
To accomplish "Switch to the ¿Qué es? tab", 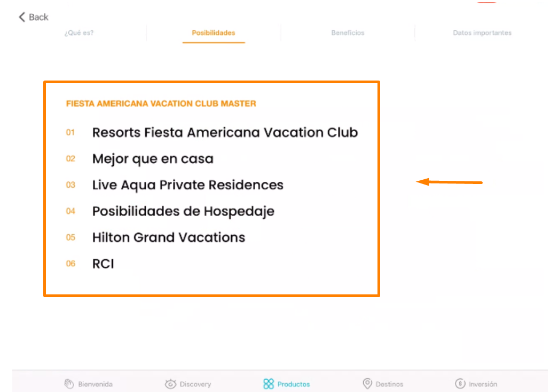I will pyautogui.click(x=79, y=33).
